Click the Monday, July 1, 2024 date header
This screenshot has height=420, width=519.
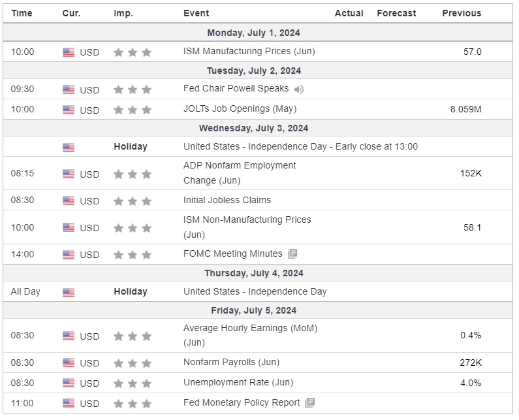(x=253, y=33)
